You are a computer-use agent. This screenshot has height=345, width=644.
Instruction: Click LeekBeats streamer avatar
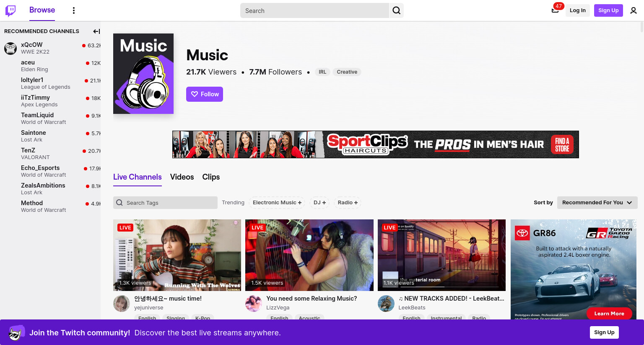coord(386,303)
